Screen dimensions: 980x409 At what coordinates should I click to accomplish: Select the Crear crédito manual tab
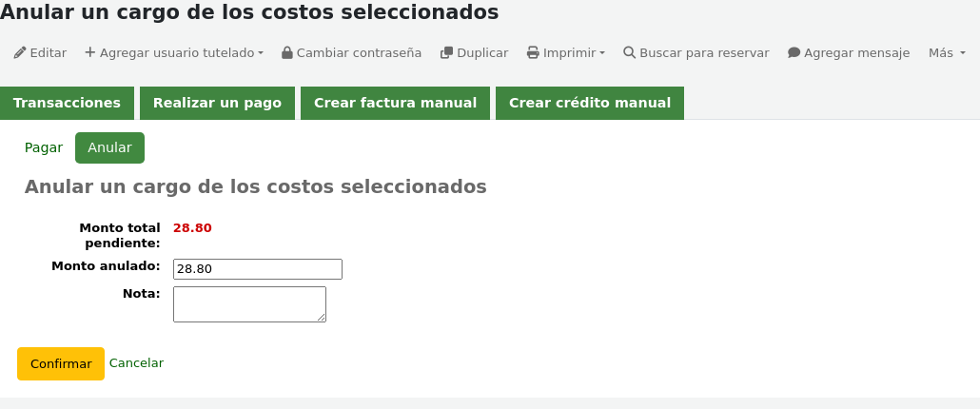(589, 103)
